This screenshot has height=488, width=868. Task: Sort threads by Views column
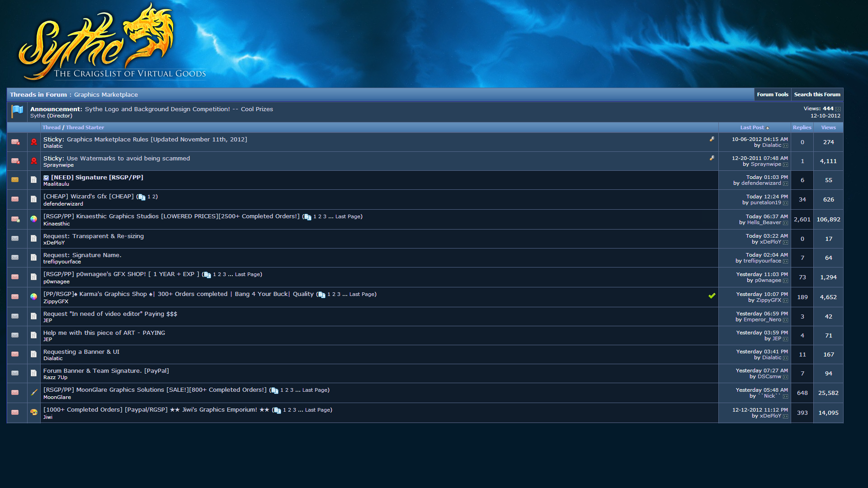pos(828,127)
